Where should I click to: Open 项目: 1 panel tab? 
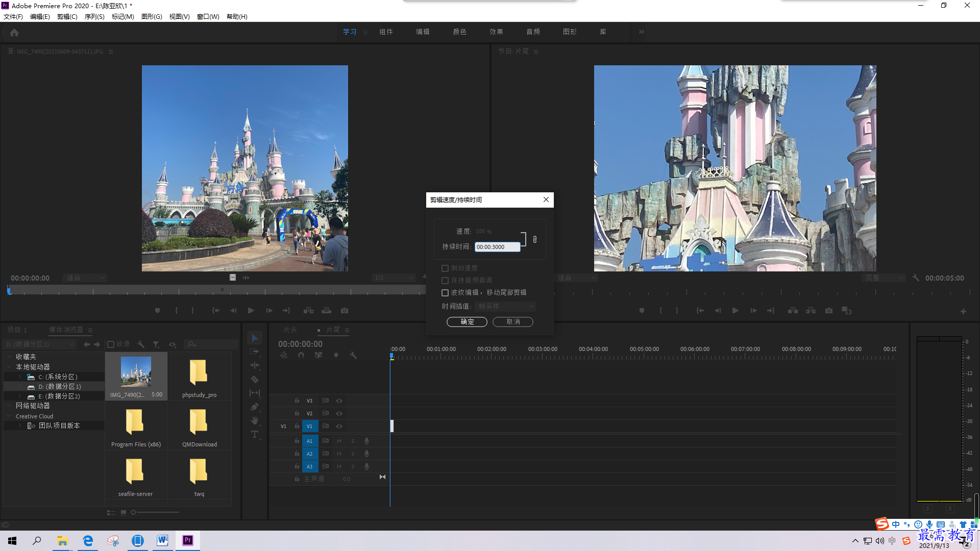pos(17,330)
